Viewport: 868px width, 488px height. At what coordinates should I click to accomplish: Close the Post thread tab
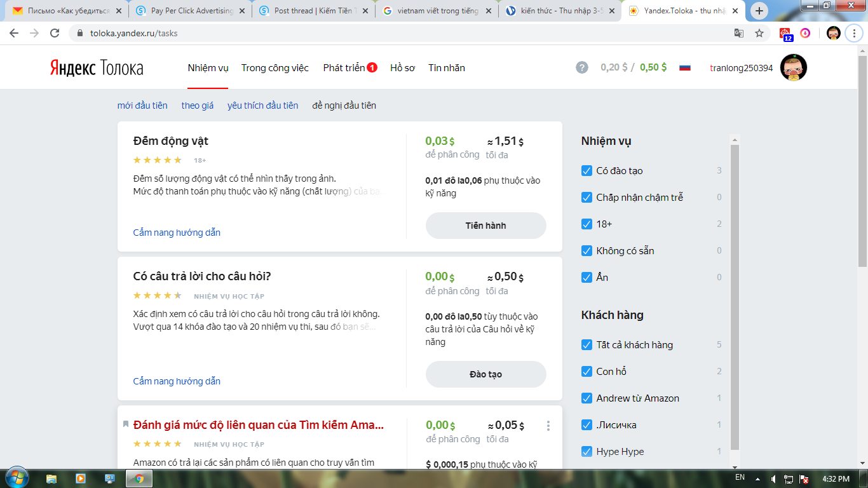365,11
